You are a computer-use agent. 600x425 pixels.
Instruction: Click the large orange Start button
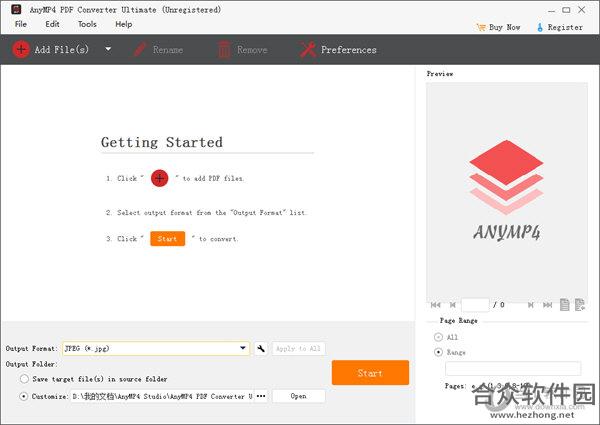tap(370, 373)
